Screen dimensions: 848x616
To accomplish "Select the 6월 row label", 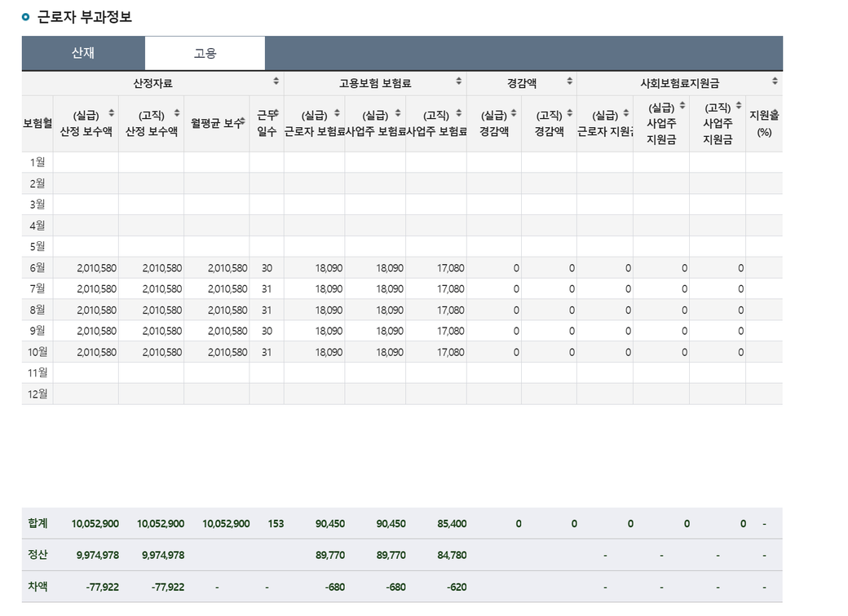I will coord(38,267).
